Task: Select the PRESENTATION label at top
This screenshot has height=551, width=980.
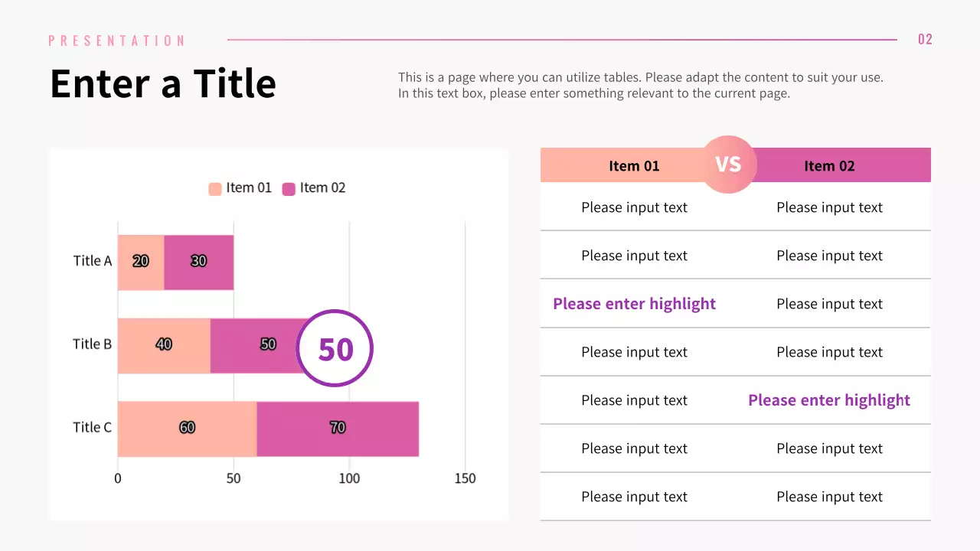Action: point(117,41)
